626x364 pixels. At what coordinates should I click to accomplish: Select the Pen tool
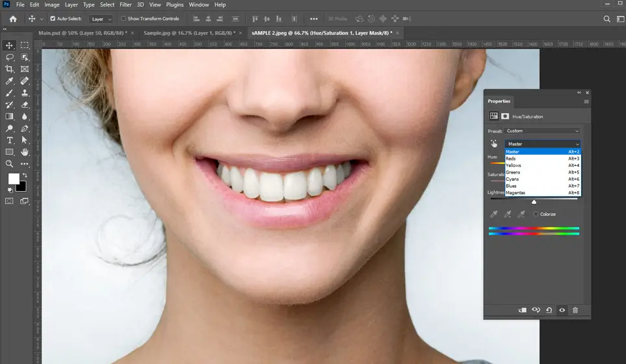click(x=25, y=129)
